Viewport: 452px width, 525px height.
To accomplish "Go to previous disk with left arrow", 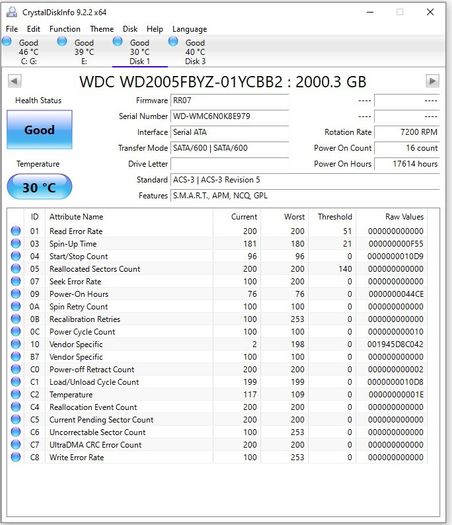I will pos(14,81).
